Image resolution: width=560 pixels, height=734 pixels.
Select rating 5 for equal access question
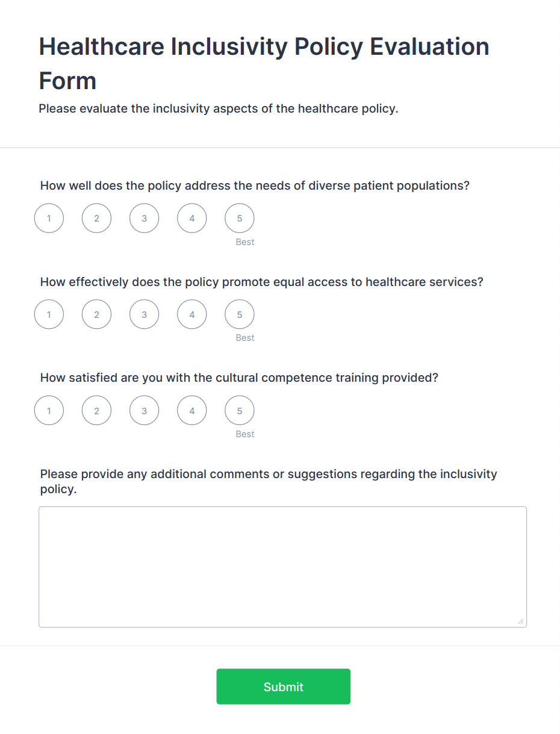[x=239, y=314]
